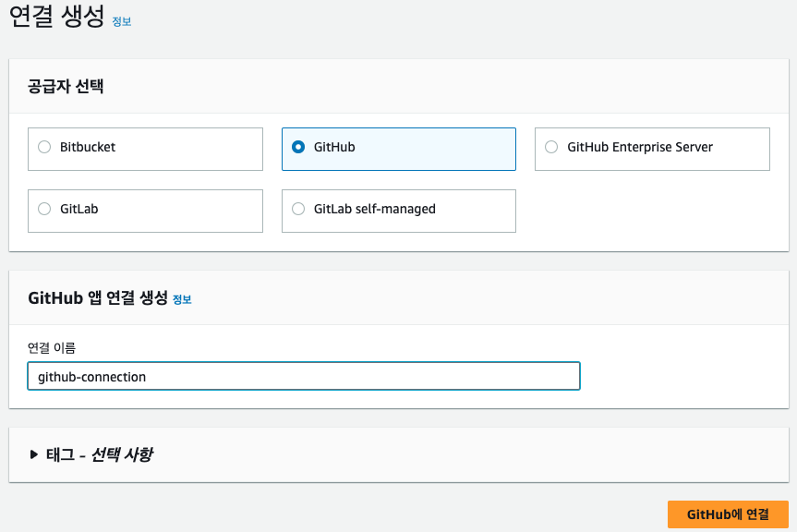Select the GitHub provider radio button
Screen dimensions: 797x532
tap(298, 147)
